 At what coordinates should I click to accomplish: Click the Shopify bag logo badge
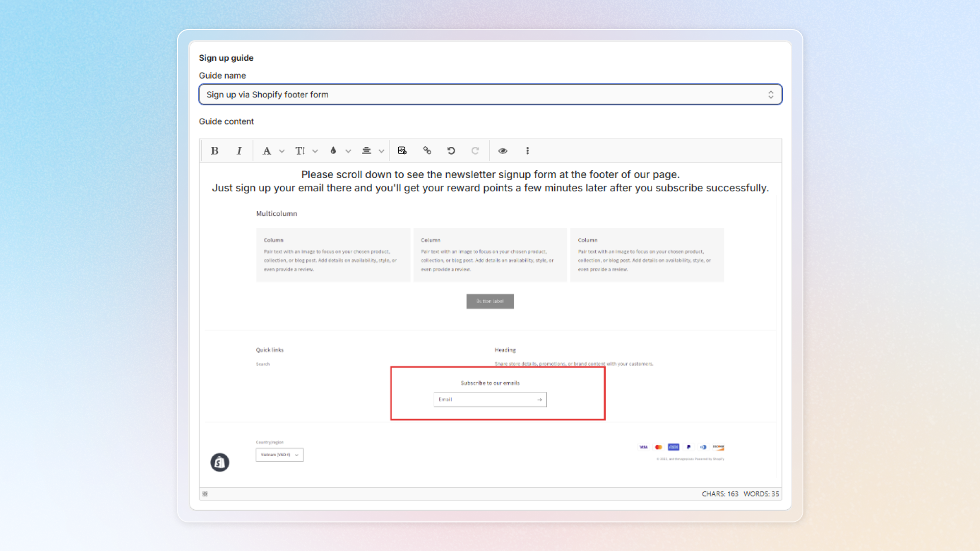pyautogui.click(x=219, y=462)
